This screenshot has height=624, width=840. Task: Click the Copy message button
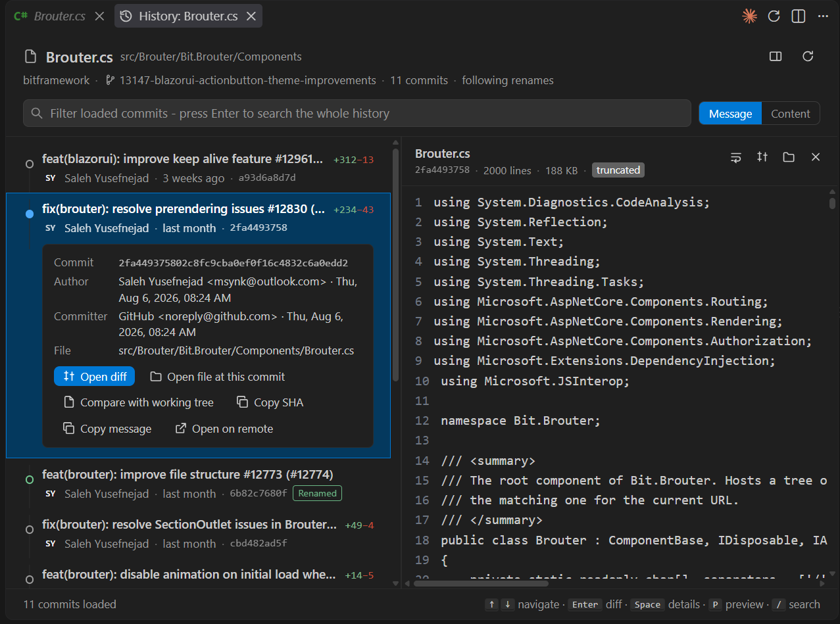pyautogui.click(x=107, y=429)
